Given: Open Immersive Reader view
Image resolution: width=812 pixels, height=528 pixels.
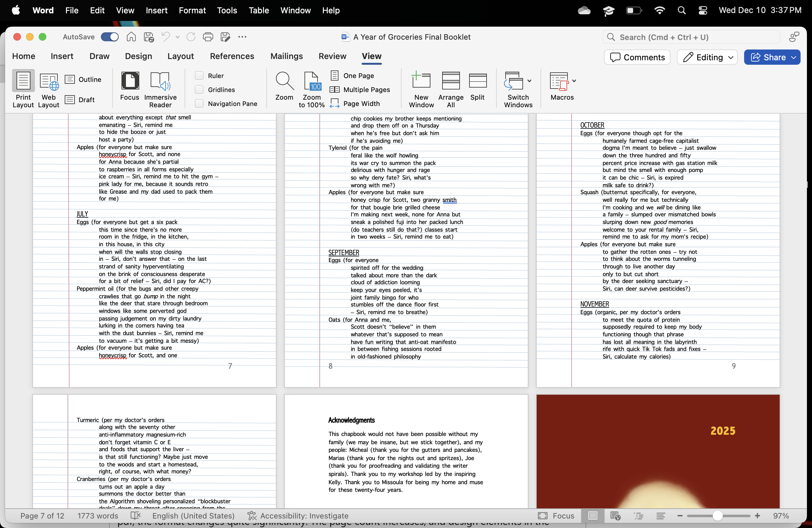Looking at the screenshot, I should tap(160, 89).
